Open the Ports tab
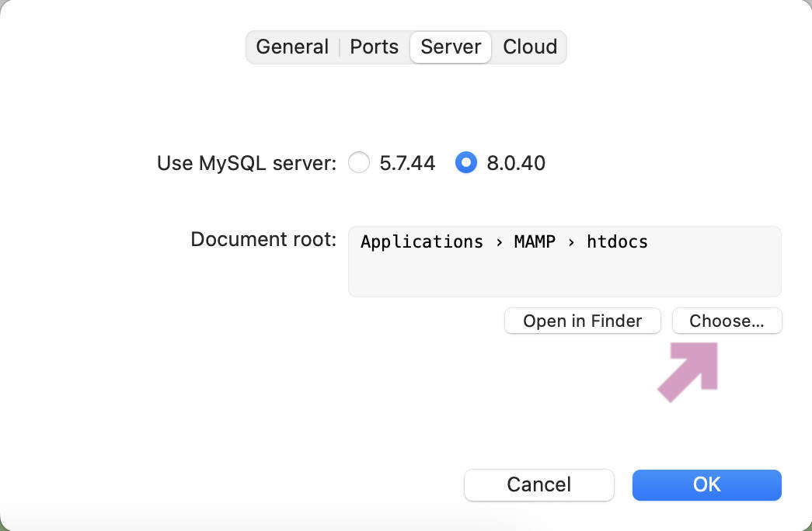The height and width of the screenshot is (531, 812). point(374,47)
